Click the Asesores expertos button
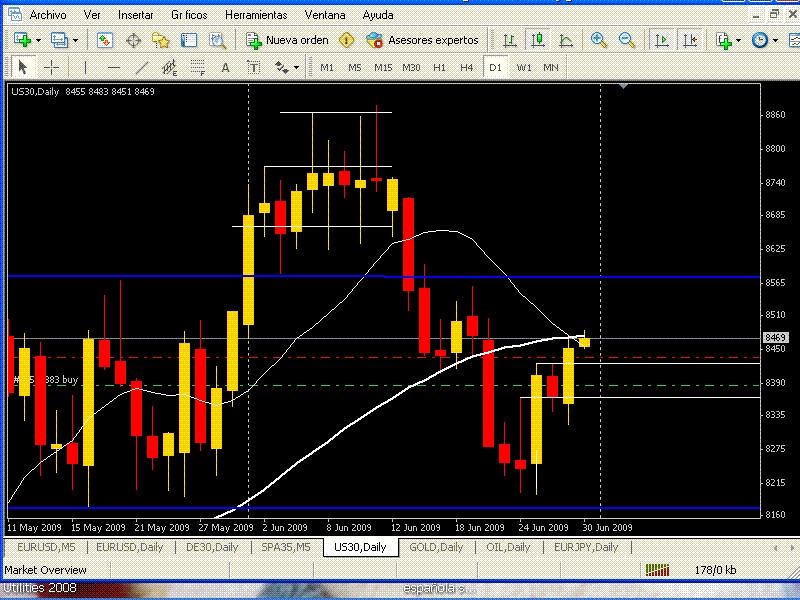The width and height of the screenshot is (800, 600). coord(423,40)
